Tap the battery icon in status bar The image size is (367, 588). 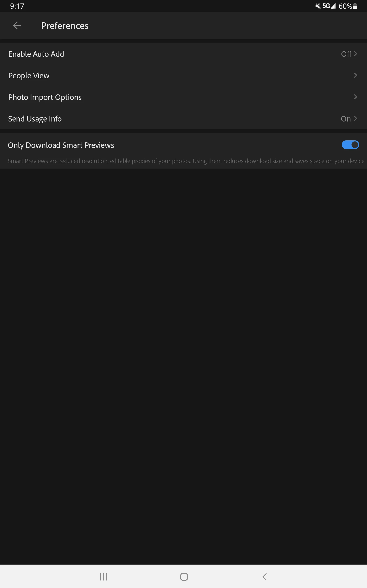coord(355,6)
